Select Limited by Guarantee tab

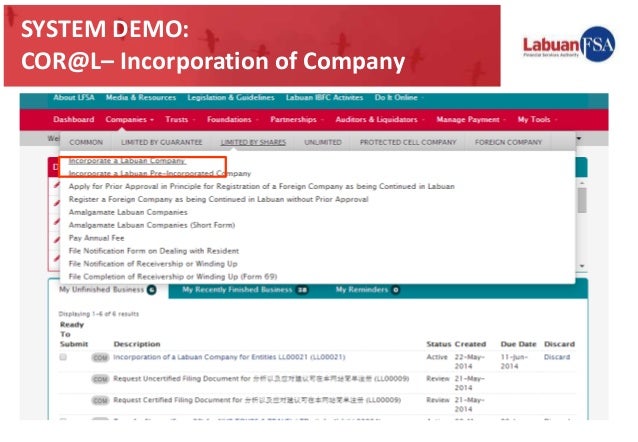pyautogui.click(x=162, y=142)
